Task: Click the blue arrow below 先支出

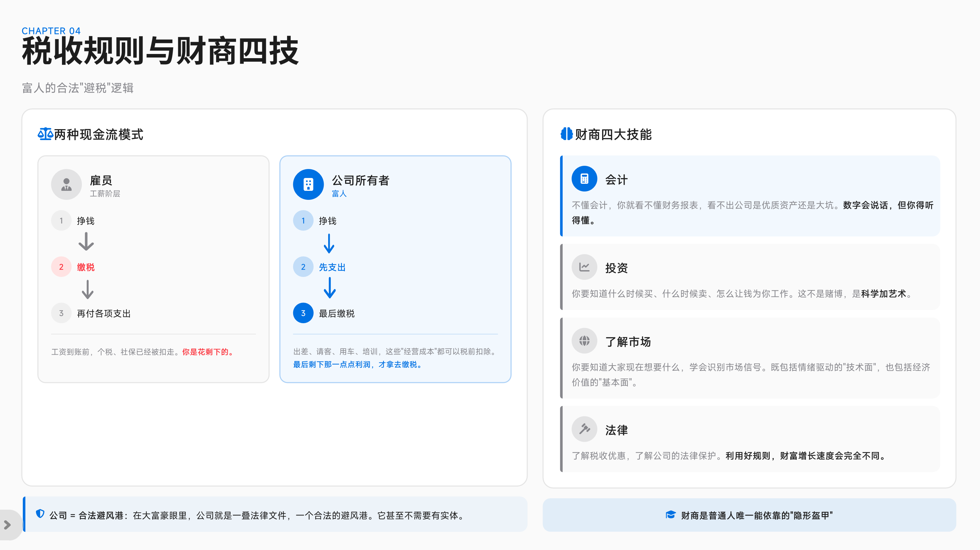Action: (x=329, y=288)
